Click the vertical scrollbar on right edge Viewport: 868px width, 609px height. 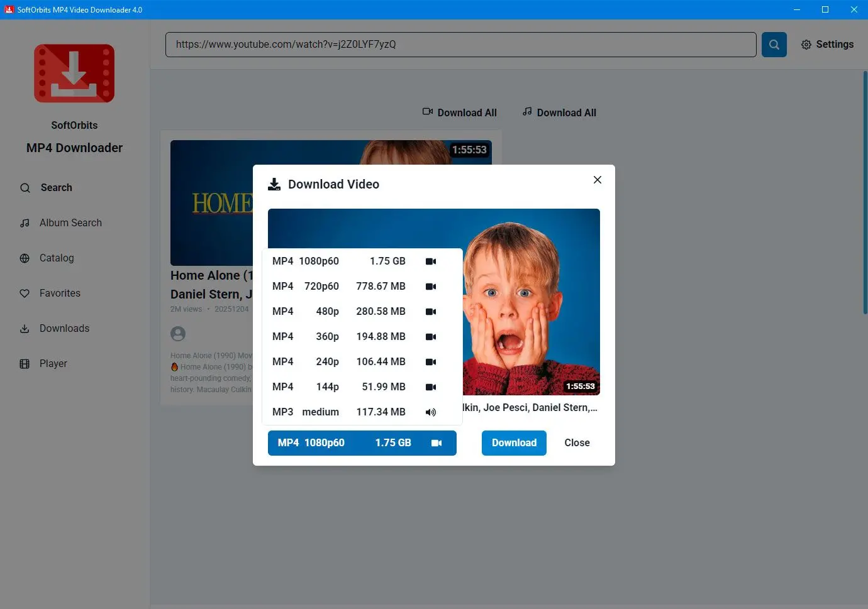click(865, 195)
